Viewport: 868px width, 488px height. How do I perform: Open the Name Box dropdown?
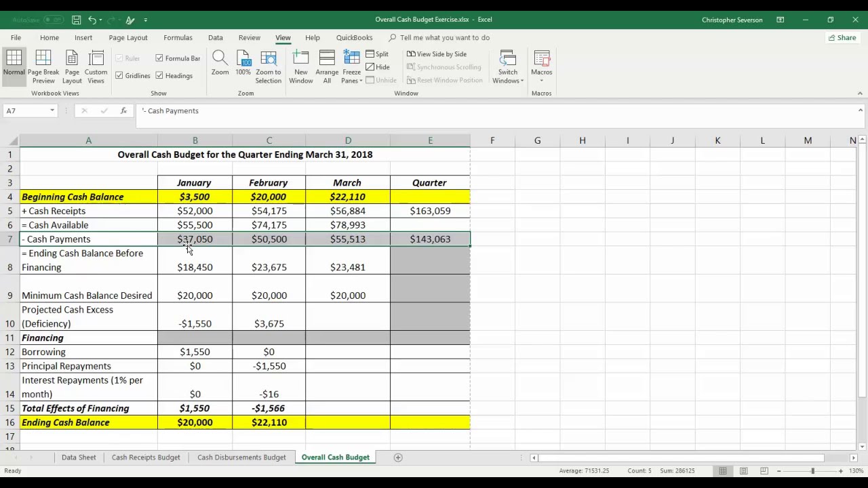52,110
